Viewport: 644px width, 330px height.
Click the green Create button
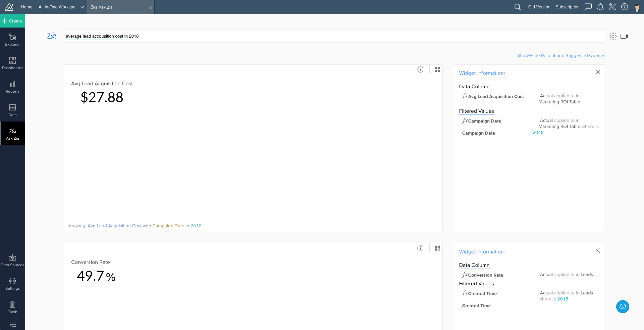point(12,21)
